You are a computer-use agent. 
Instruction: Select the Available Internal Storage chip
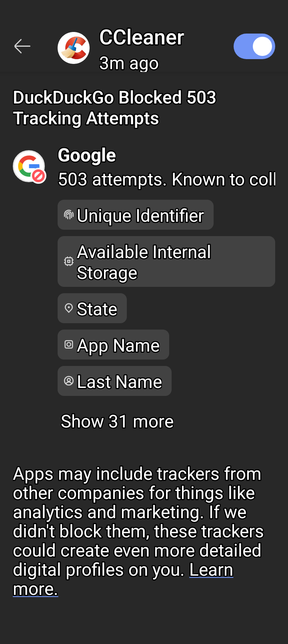[166, 261]
